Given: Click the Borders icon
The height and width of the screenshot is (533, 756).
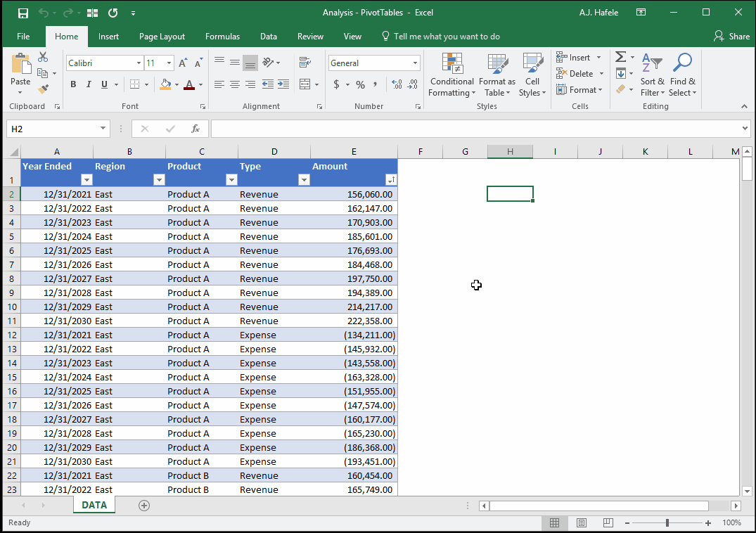Looking at the screenshot, I should (x=135, y=84).
